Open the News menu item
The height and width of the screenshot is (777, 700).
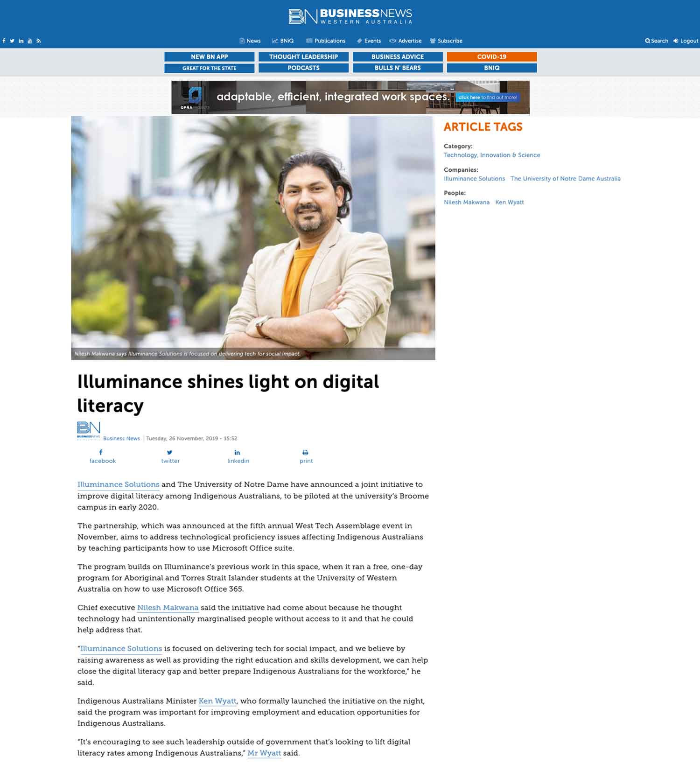pos(250,41)
